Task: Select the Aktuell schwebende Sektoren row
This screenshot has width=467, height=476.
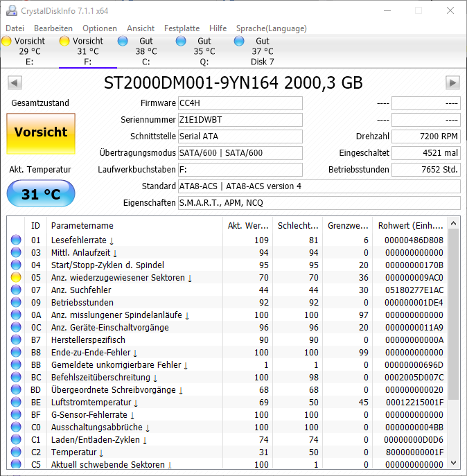Action: click(x=227, y=464)
